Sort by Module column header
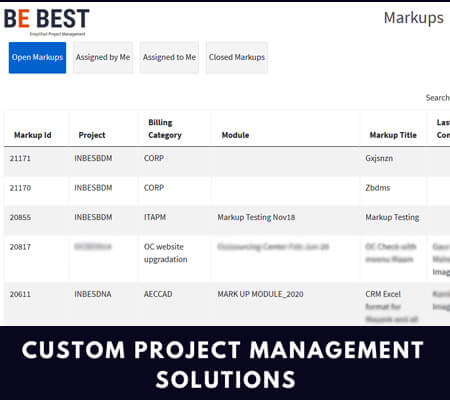Viewport: 450px width, 400px height. pos(235,135)
